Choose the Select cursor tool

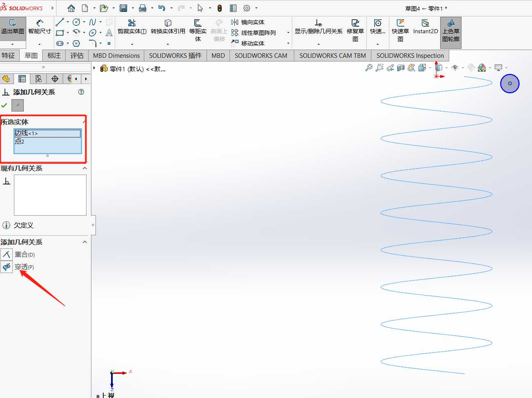tap(200, 8)
